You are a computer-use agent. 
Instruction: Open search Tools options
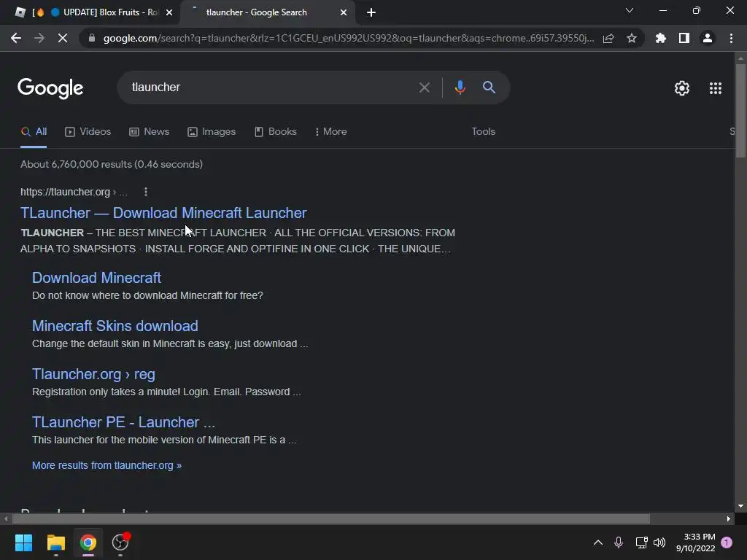click(x=483, y=132)
